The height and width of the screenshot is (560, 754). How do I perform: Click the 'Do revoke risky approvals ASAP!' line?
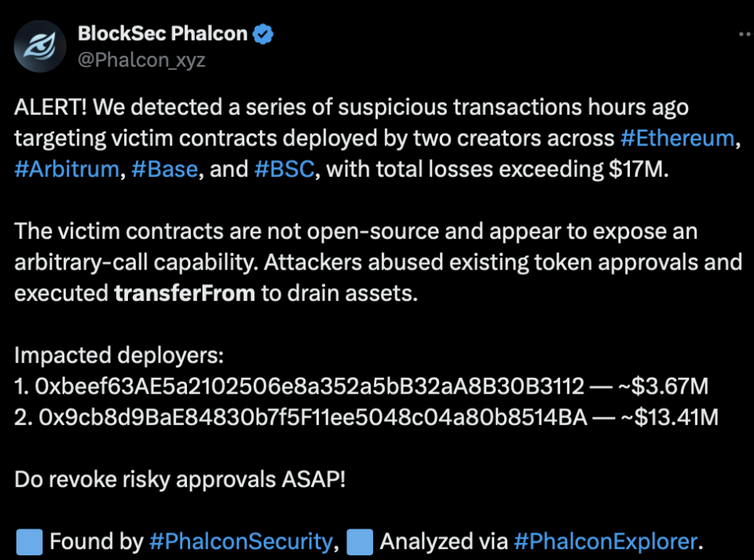[180, 479]
